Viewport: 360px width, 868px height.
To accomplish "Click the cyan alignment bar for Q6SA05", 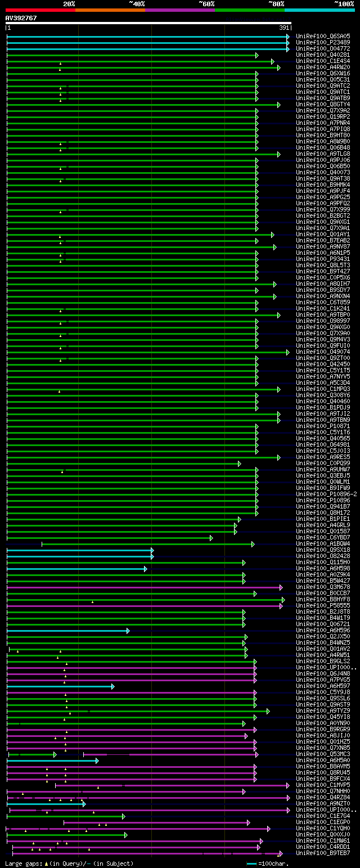I will coord(148,37).
